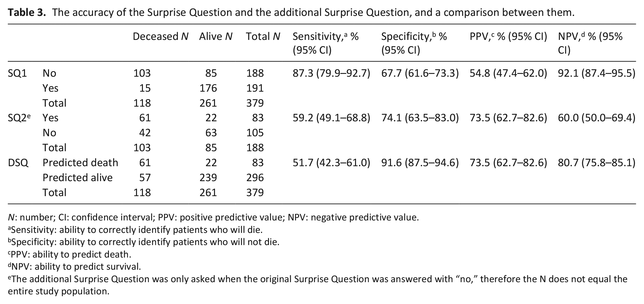The width and height of the screenshot is (644, 304).
Task: Click the SQ2 row label
Action: pos(19,118)
